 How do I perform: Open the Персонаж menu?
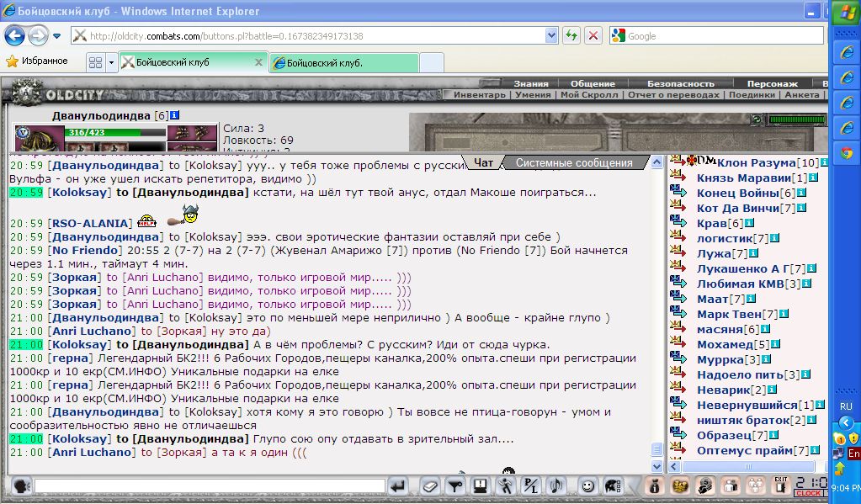772,83
